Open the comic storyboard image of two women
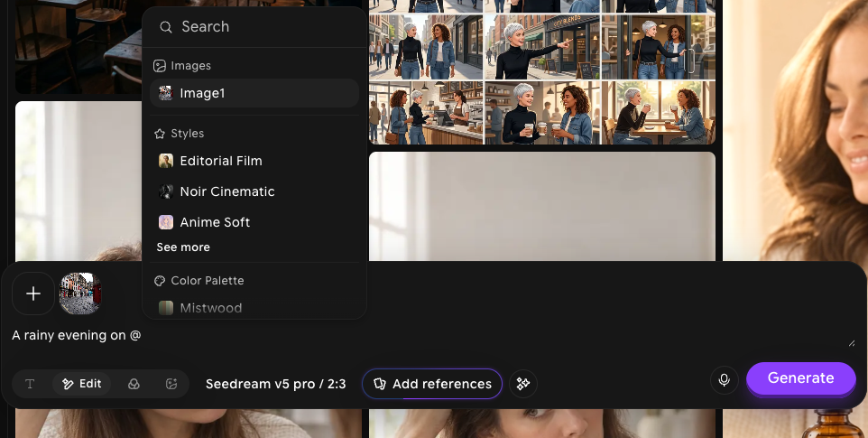The image size is (868, 438). pyautogui.click(x=542, y=72)
